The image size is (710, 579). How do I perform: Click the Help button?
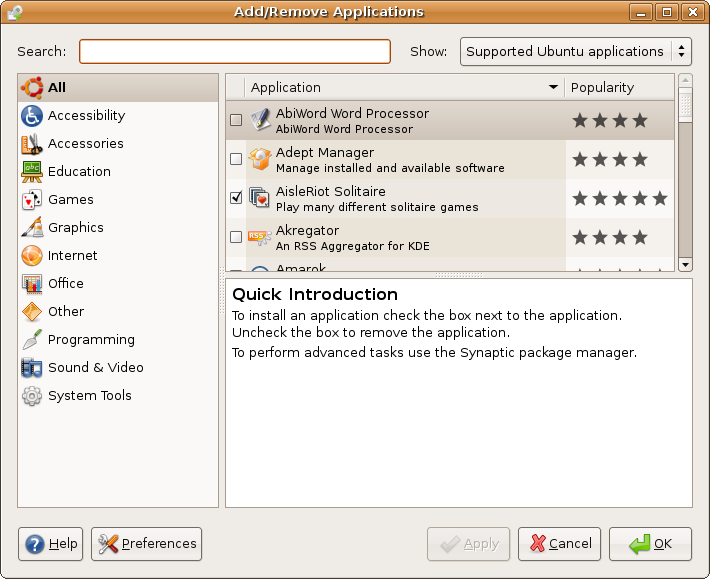coord(50,544)
